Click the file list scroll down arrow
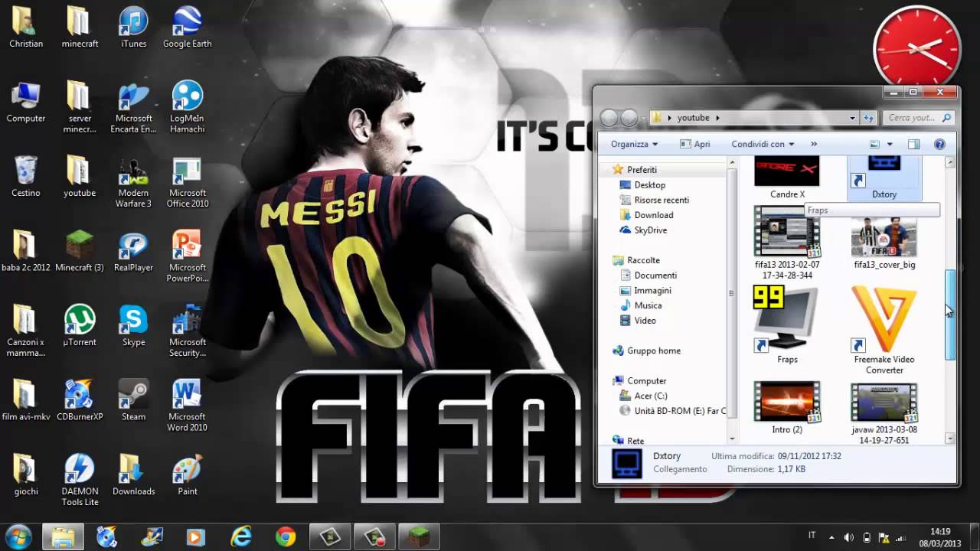This screenshot has height=551, width=980. (x=950, y=439)
